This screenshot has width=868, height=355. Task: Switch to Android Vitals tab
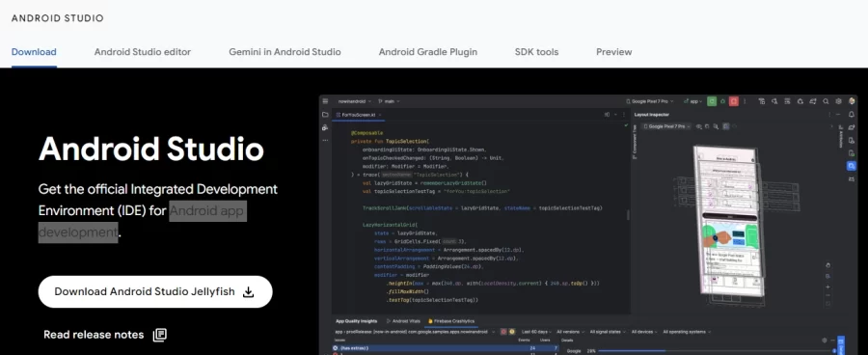click(x=403, y=321)
